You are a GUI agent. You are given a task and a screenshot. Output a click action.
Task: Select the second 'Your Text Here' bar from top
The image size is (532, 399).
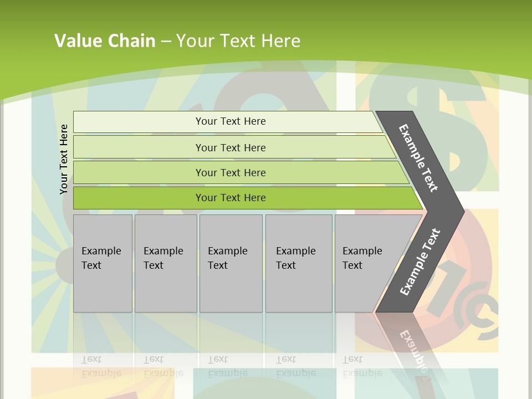click(x=231, y=147)
